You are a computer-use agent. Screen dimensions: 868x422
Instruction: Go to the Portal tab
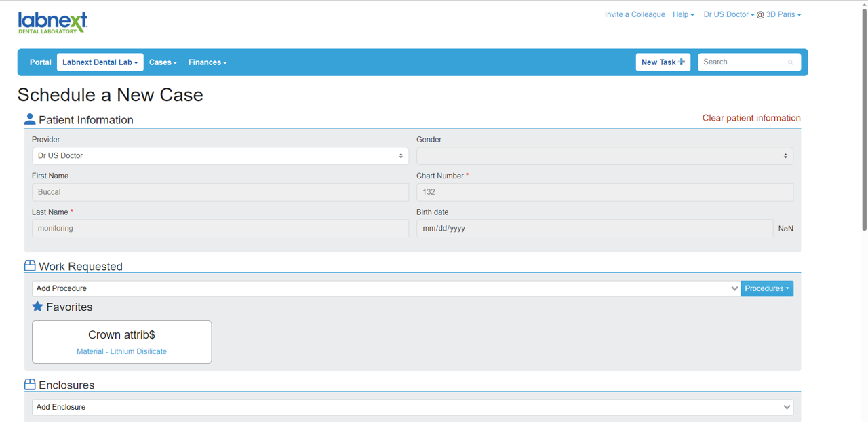click(40, 62)
